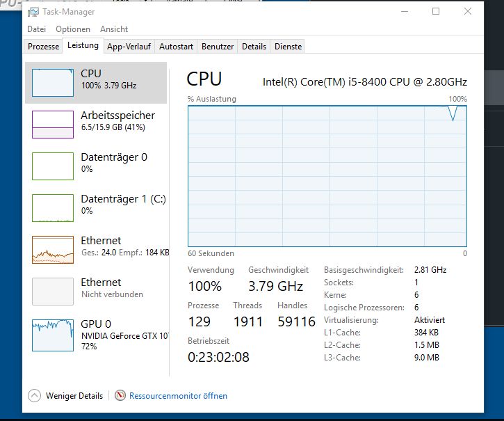
Task: Select the CPU usage mini graph
Action: point(53,83)
